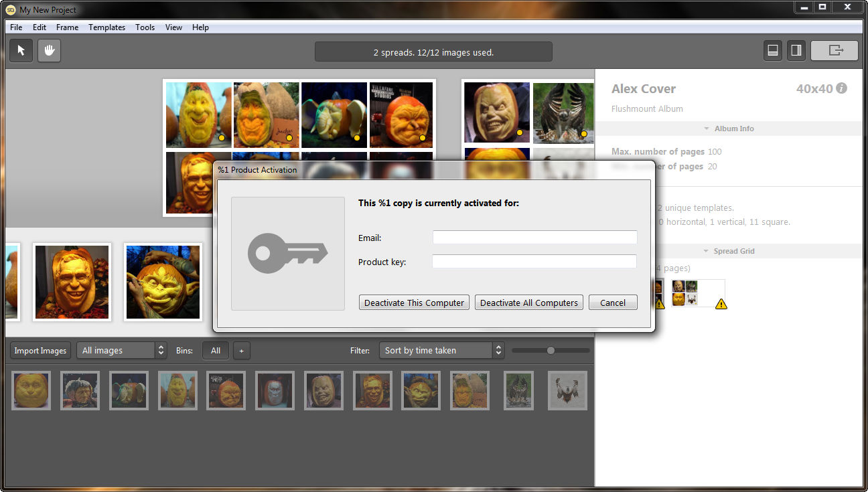This screenshot has height=492, width=868.
Task: Select the arrow pointer tool
Action: (21, 51)
